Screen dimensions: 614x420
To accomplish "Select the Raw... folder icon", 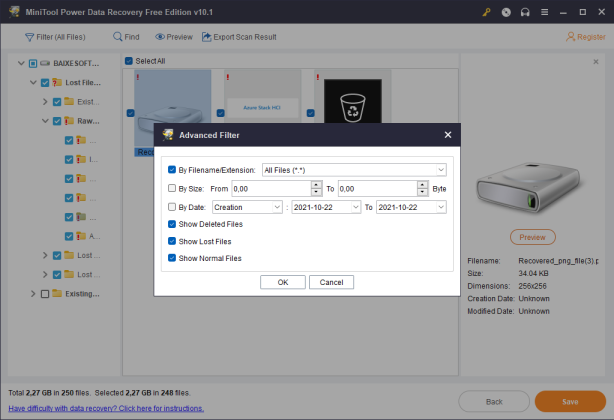I will click(x=69, y=121).
